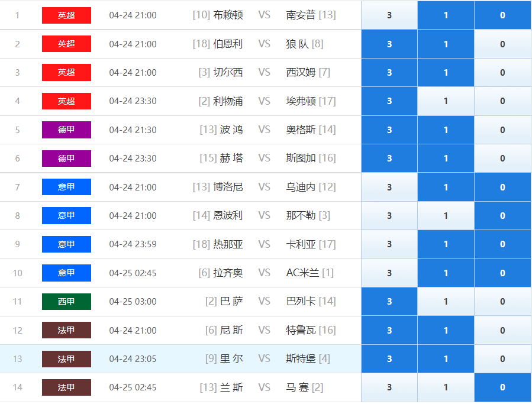
Task: Toggle option 1 for 布赖顿 vs 南安普
Action: pyautogui.click(x=446, y=15)
